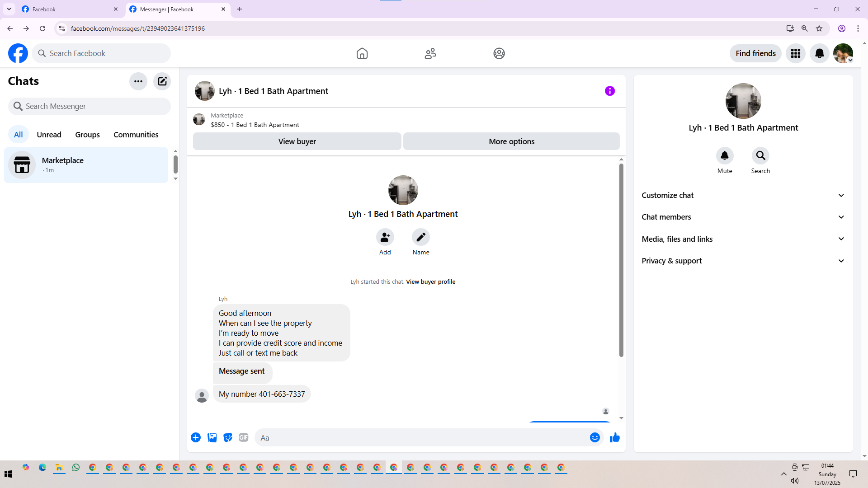Screen dimensions: 868x488
Task: Click the purple conversation info icon
Action: pos(609,91)
